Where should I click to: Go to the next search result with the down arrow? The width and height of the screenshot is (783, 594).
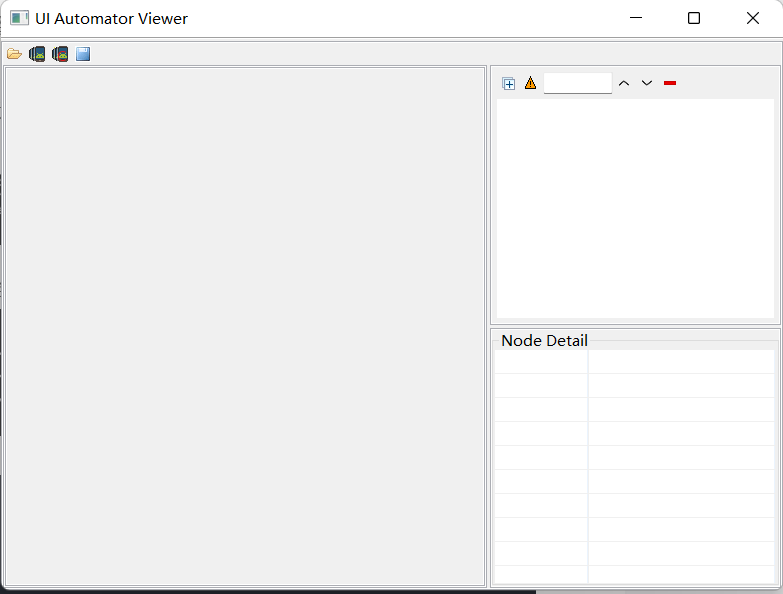click(x=647, y=83)
